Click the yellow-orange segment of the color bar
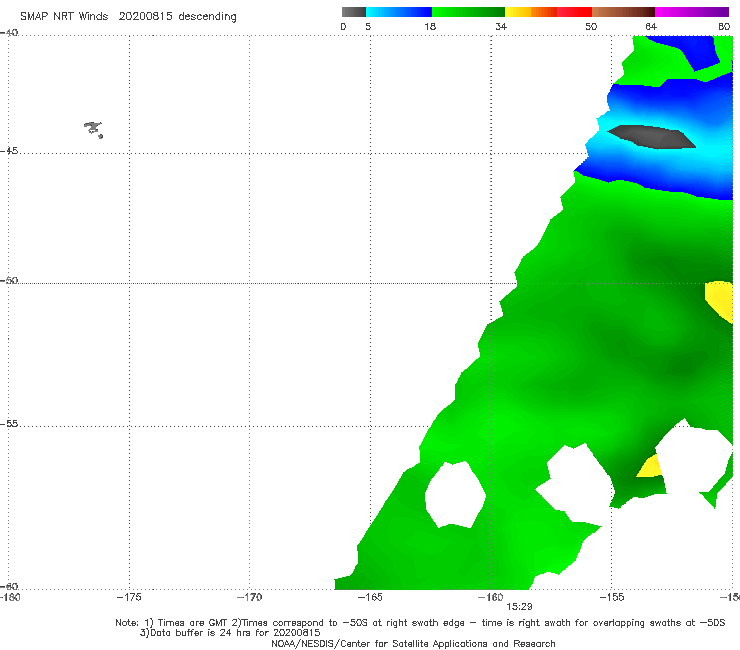This screenshot has width=740, height=650. 531,12
